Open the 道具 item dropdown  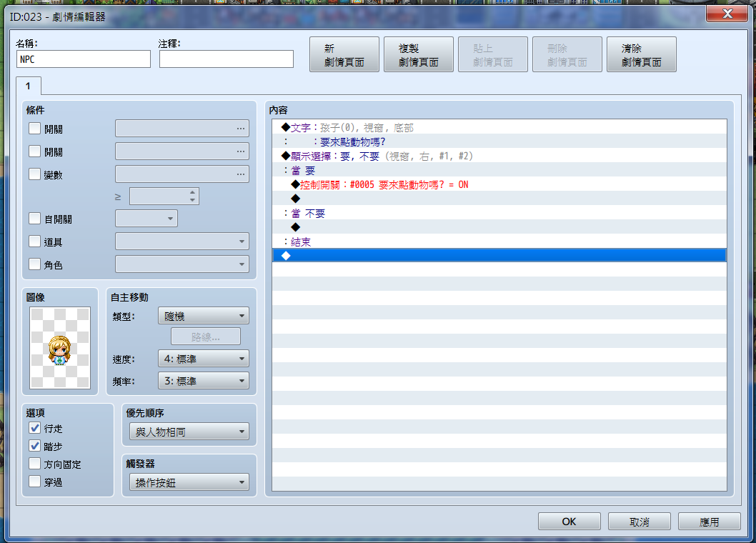point(182,241)
